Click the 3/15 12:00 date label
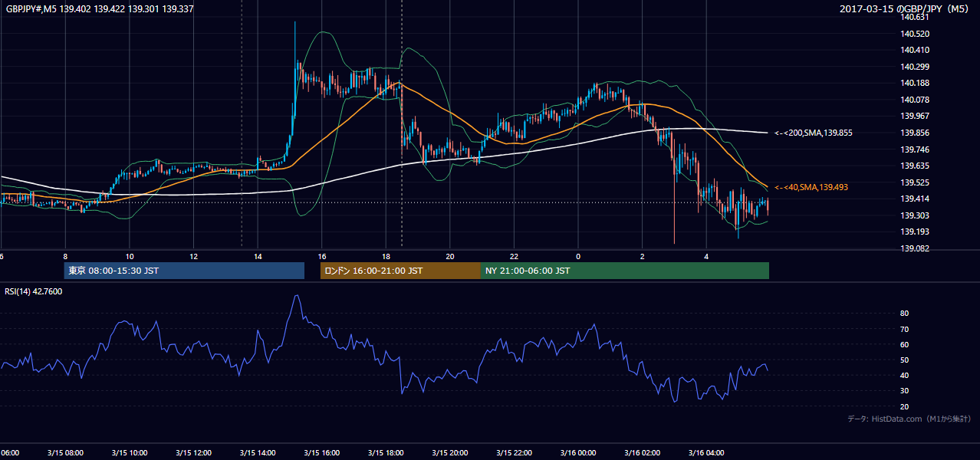Screen dimensions: 980x460 pyautogui.click(x=193, y=453)
